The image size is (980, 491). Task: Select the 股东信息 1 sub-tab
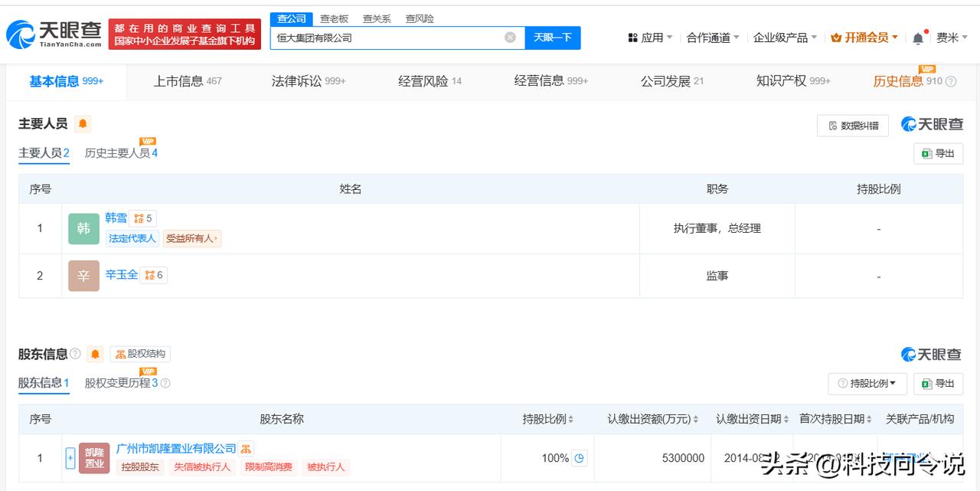tap(44, 383)
